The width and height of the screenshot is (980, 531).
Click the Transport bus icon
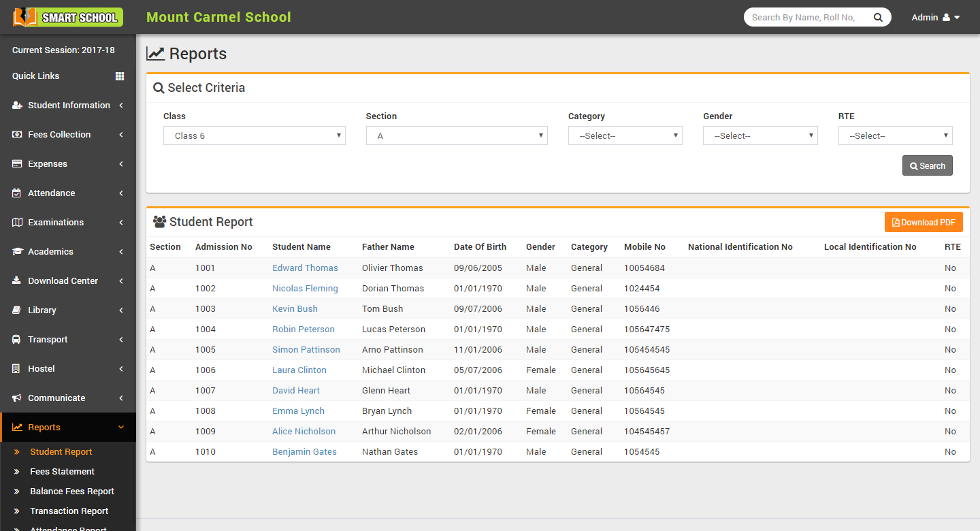(17, 340)
